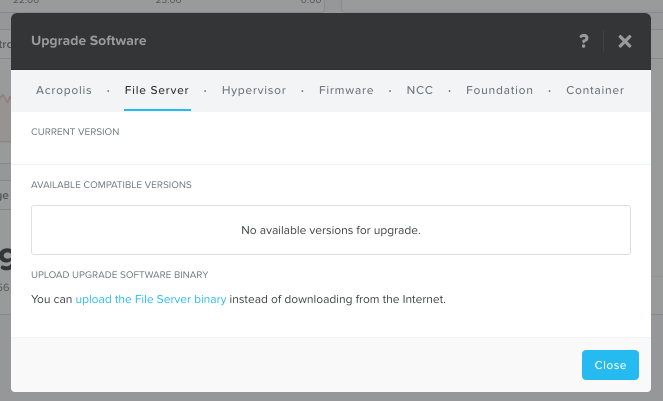Switch to the NCC tab
Screen dimensions: 663x401
(x=420, y=90)
